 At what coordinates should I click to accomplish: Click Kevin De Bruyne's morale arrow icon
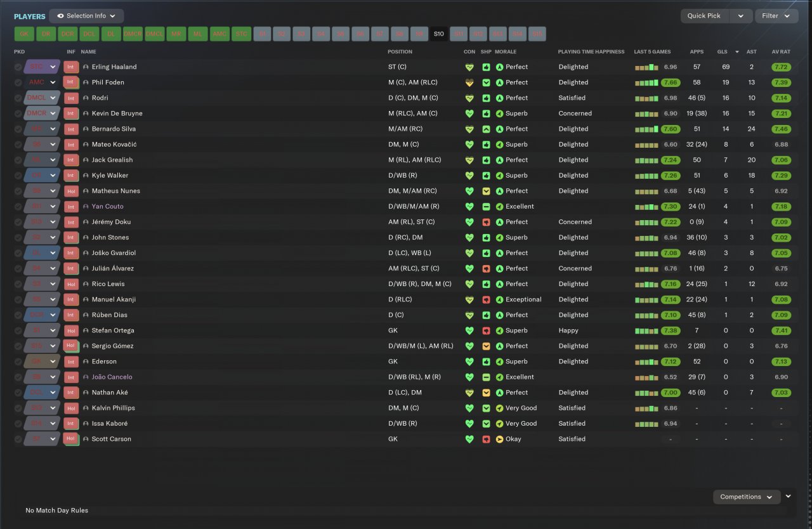point(499,114)
